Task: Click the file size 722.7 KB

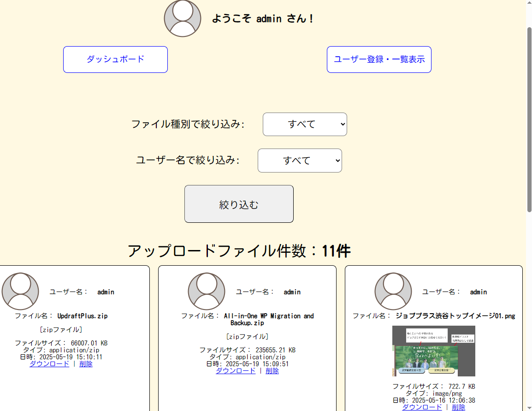Action: [462, 387]
